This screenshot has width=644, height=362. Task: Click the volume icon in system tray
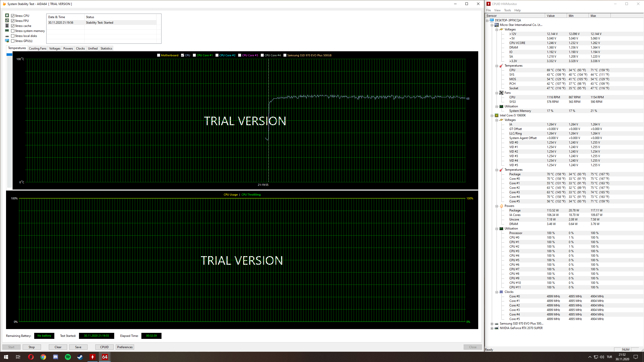click(602, 357)
